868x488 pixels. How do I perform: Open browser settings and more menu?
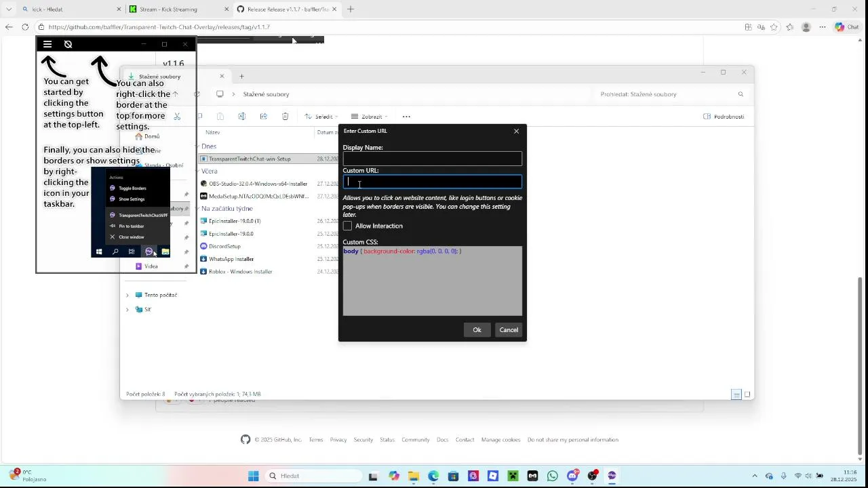coord(823,27)
